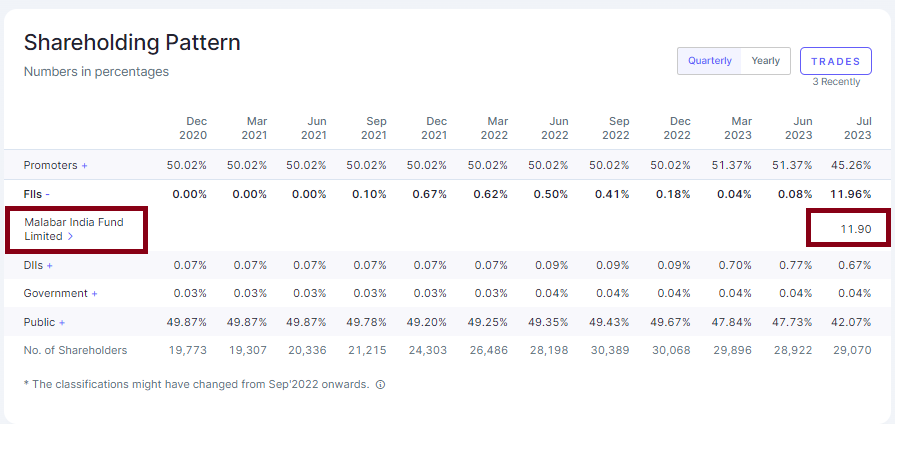Click the classification info icon
Image resolution: width=910 pixels, height=456 pixels.
(x=380, y=385)
